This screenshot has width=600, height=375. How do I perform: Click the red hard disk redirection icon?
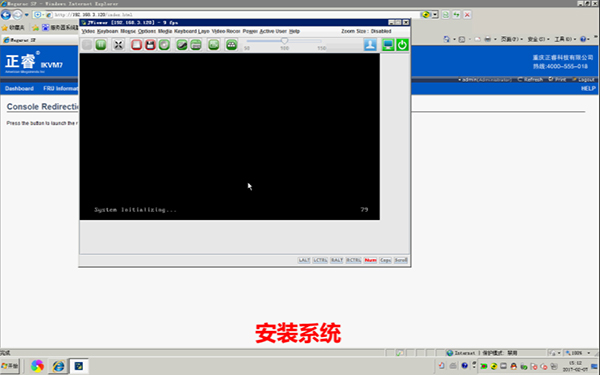click(136, 45)
